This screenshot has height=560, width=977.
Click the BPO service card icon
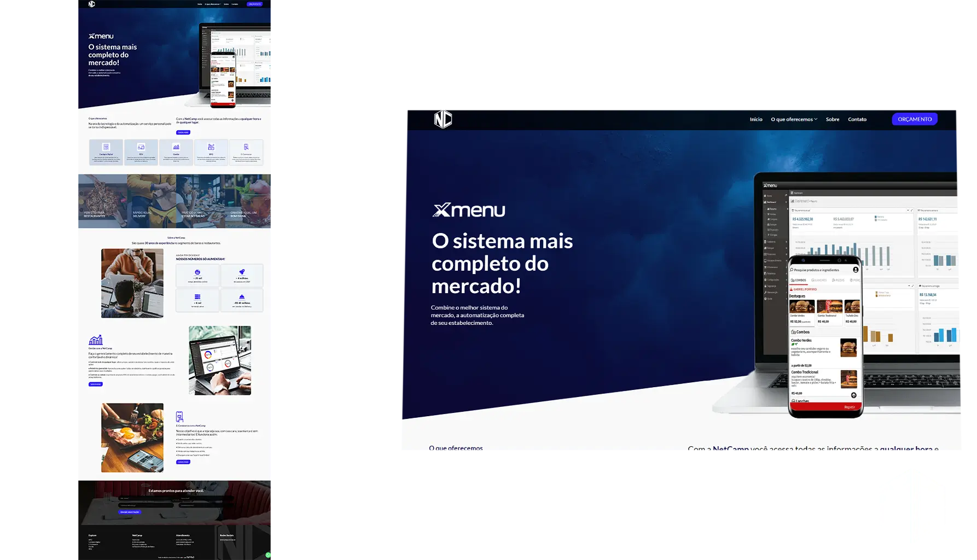(211, 147)
